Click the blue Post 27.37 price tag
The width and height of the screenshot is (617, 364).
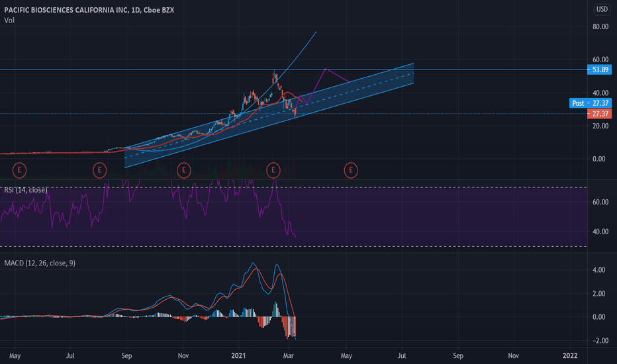tap(591, 103)
